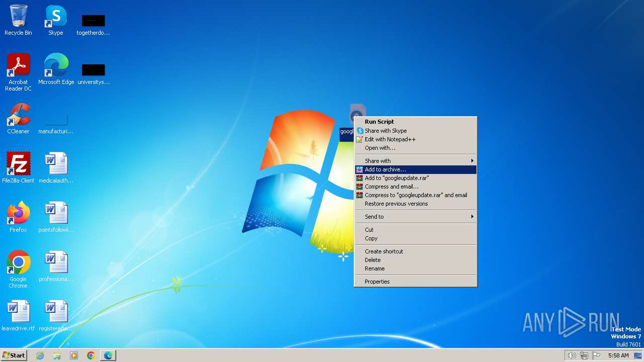Click the volume speaker tray icon
The image size is (644, 362).
[572, 355]
